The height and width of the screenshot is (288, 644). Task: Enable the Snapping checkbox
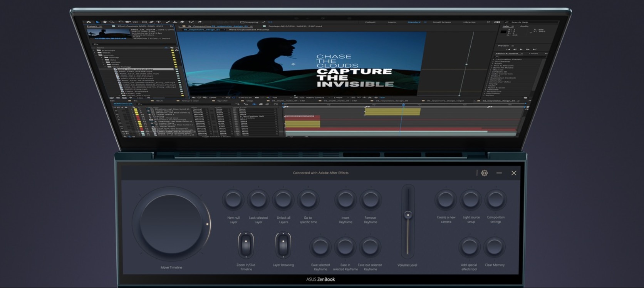pyautogui.click(x=242, y=22)
